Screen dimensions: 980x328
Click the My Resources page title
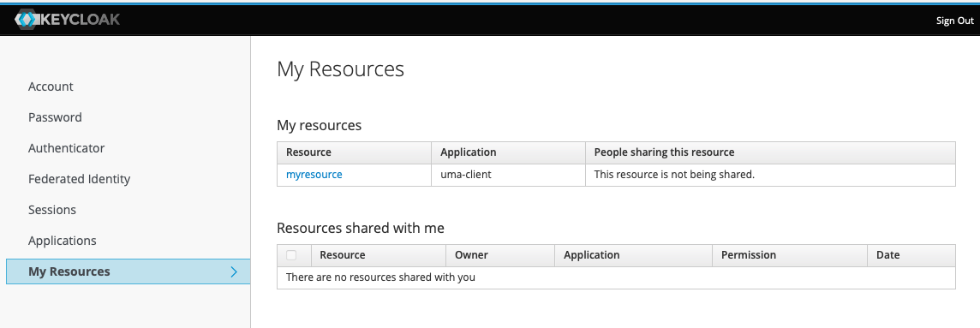(341, 69)
